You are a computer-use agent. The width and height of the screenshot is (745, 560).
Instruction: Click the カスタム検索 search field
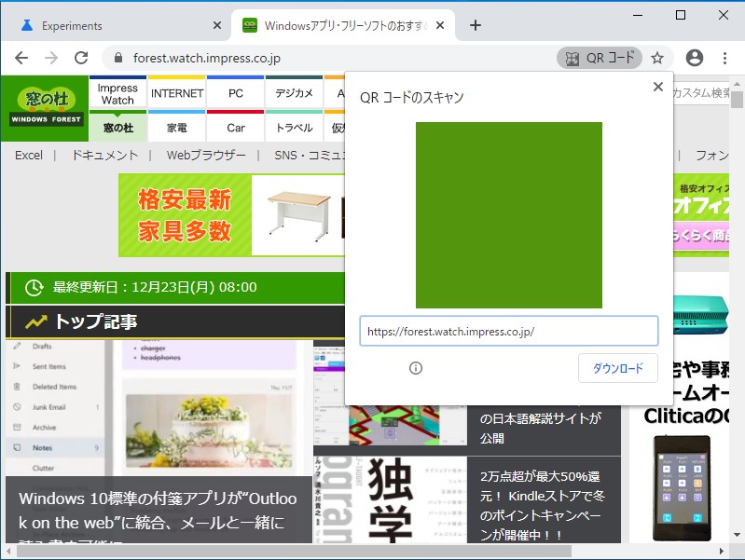[x=700, y=92]
